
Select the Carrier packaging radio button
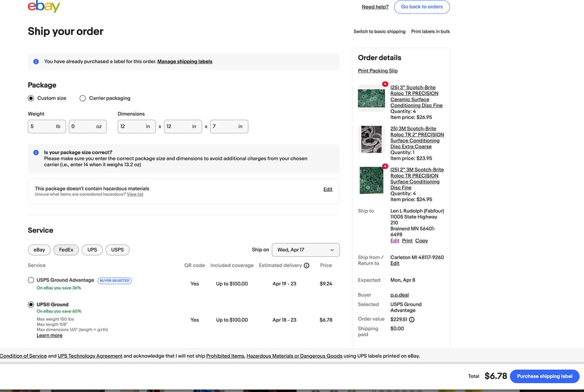coord(83,98)
